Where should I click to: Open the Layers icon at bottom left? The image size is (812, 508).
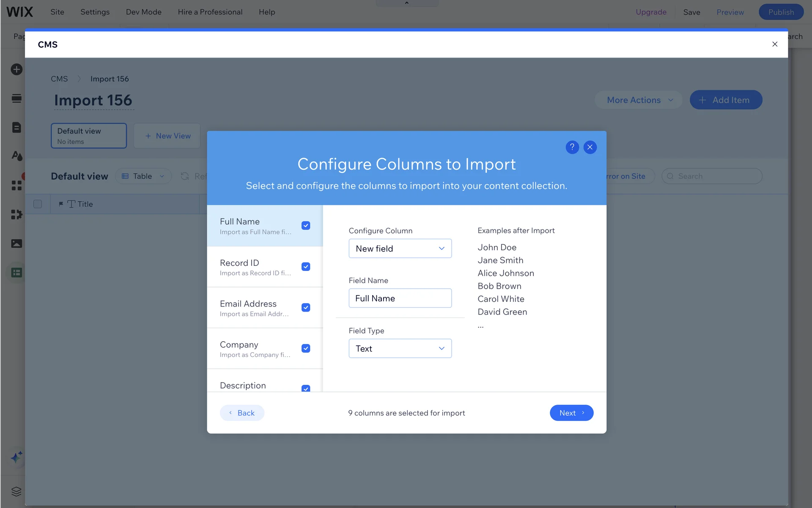(16, 491)
